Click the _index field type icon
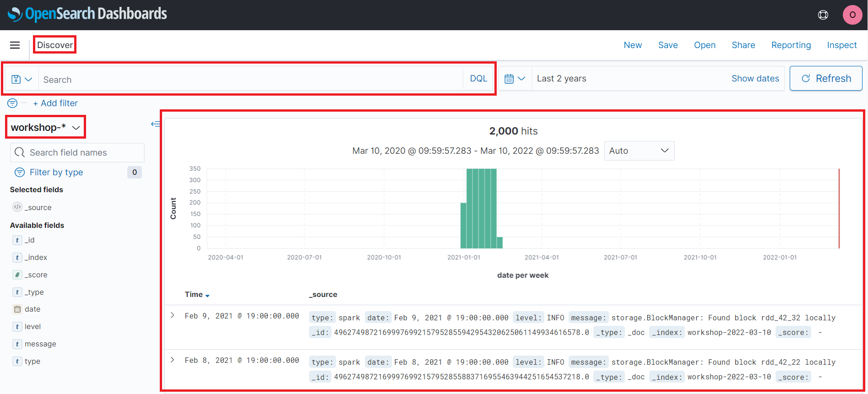The height and width of the screenshot is (394, 868). pyautogui.click(x=17, y=257)
